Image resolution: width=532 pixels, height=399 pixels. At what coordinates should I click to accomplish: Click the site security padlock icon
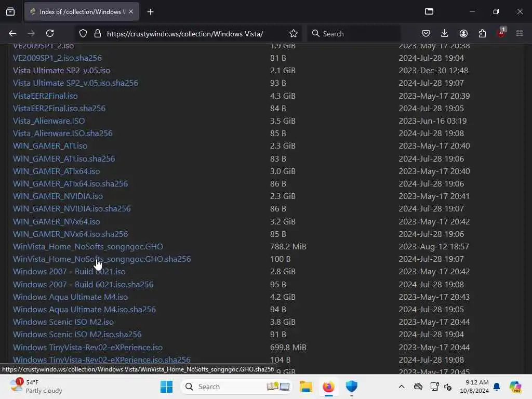98,34
